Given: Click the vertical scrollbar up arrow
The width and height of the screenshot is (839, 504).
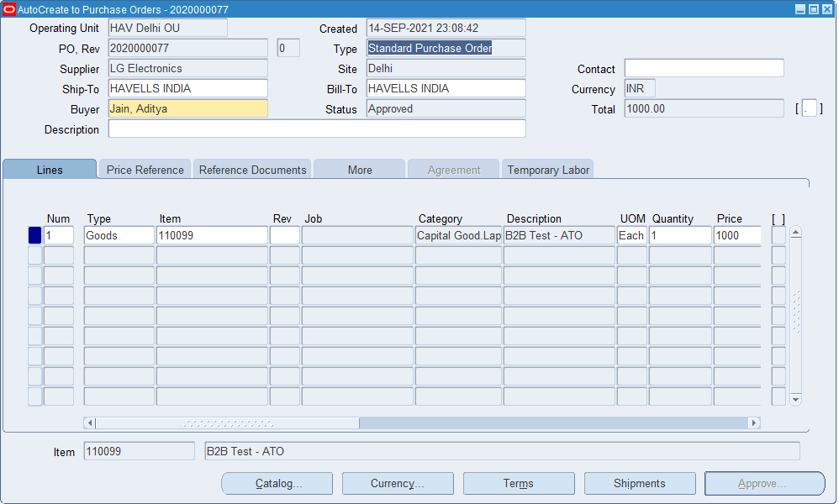Looking at the screenshot, I should 795,233.
